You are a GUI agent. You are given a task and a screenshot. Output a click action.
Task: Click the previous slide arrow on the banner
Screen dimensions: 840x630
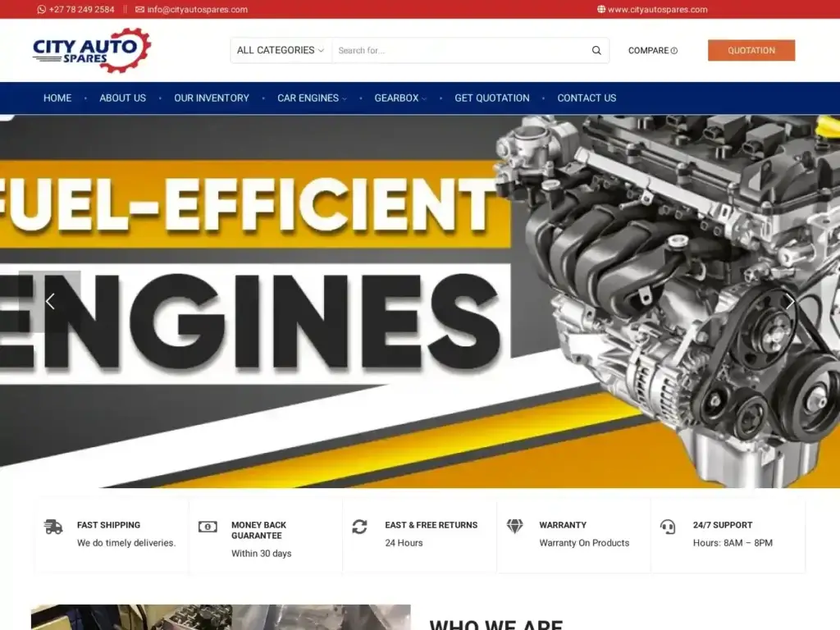tap(50, 302)
